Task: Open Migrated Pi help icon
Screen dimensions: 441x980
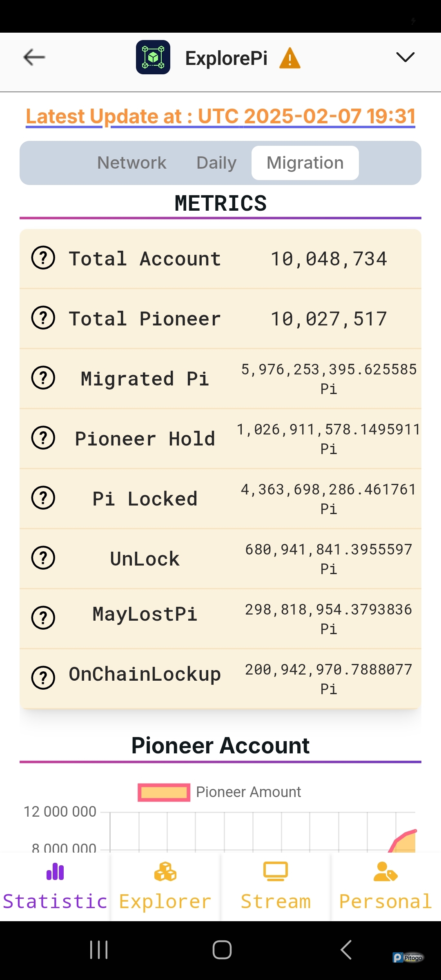Action: coord(43,378)
